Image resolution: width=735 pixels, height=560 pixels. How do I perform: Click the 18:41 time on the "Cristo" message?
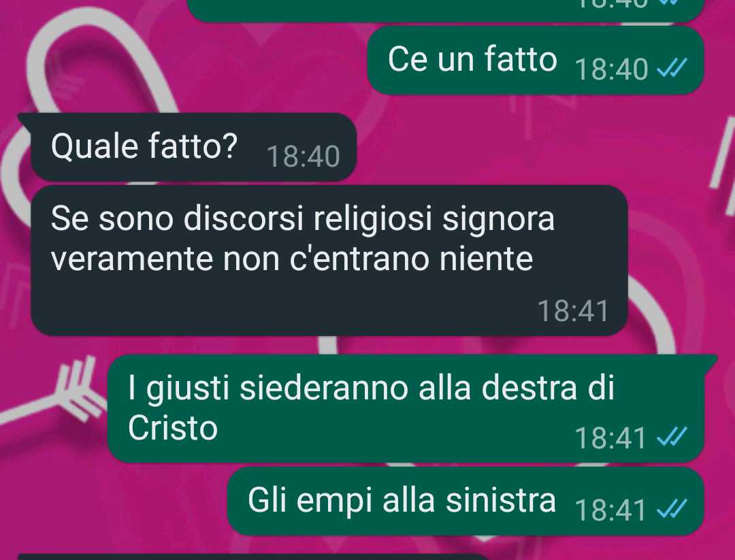[611, 438]
